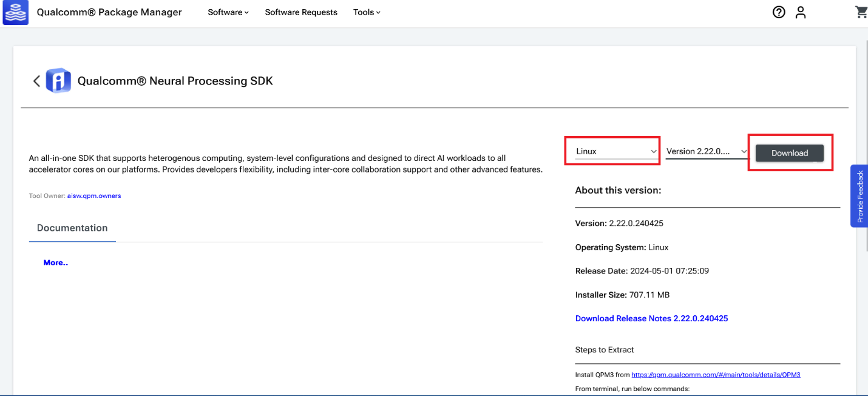Open the Software menu
The image size is (868, 396).
225,12
